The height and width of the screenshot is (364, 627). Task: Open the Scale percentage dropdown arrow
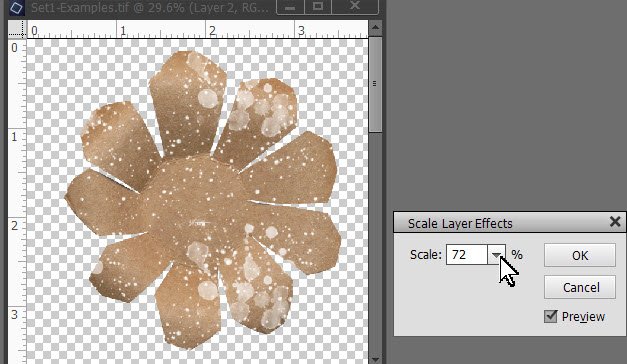pos(496,255)
